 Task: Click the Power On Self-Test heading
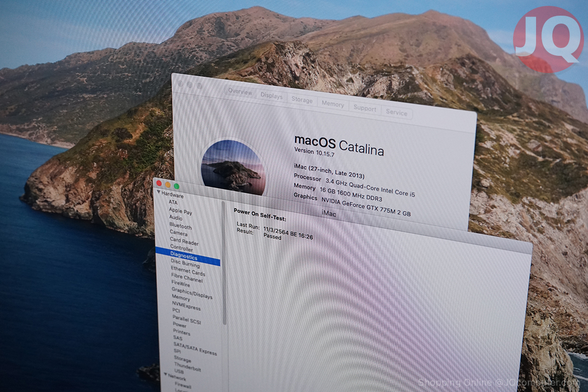pos(260,215)
